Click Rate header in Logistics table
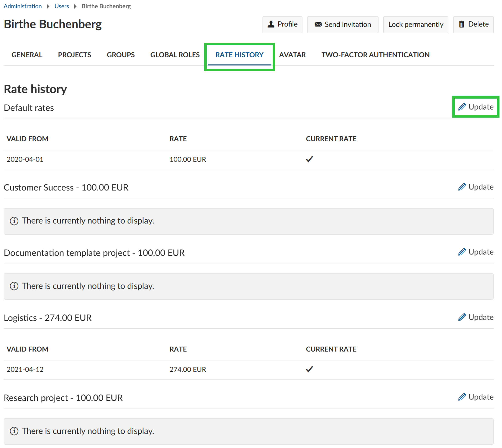This screenshot has height=448, width=502. 178,349
